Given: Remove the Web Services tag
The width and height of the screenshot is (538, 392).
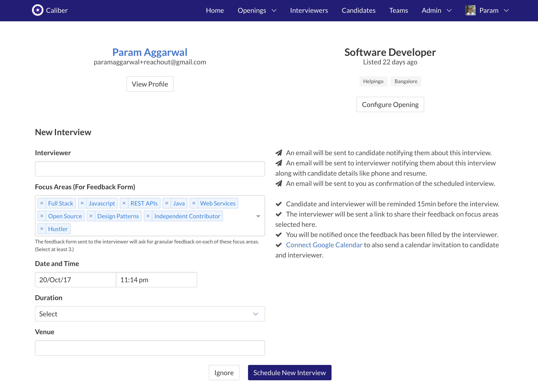Looking at the screenshot, I should coord(194,203).
